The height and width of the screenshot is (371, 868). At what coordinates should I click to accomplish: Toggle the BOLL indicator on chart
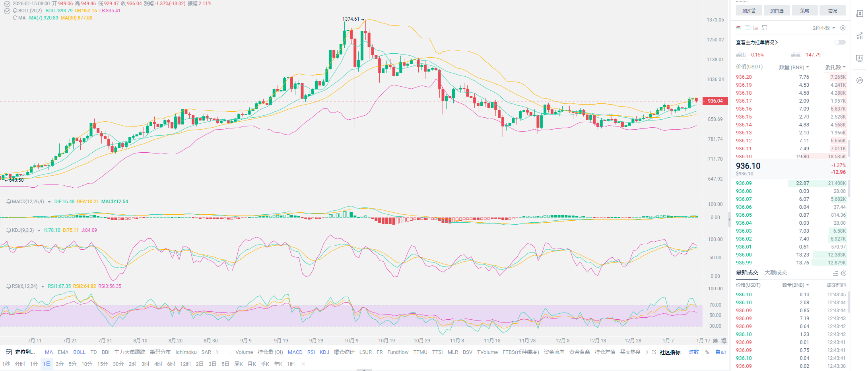point(79,352)
